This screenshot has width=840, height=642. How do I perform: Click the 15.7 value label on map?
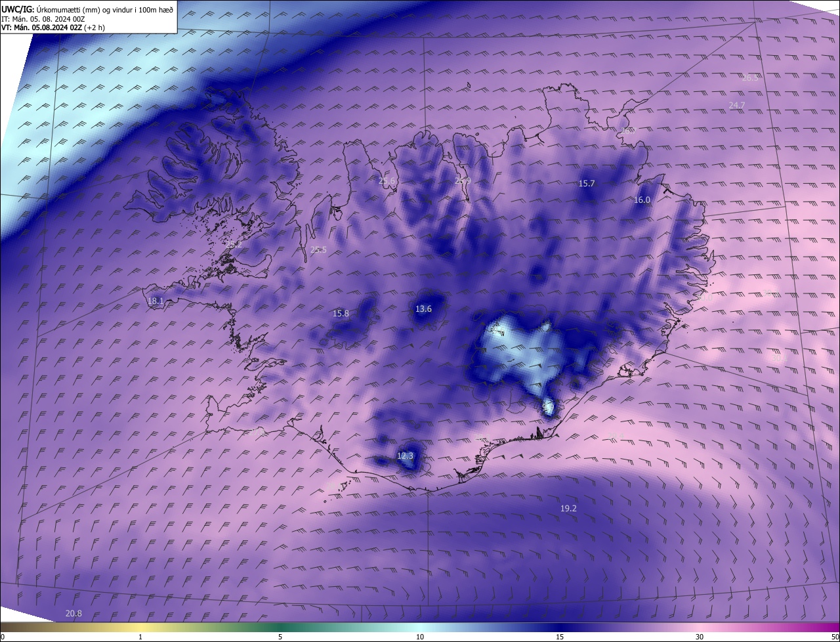[587, 184]
